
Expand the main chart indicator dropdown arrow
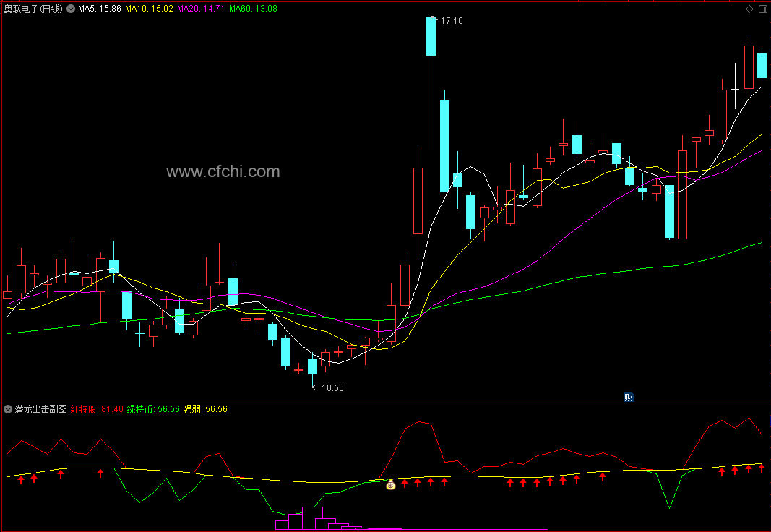coord(71,9)
